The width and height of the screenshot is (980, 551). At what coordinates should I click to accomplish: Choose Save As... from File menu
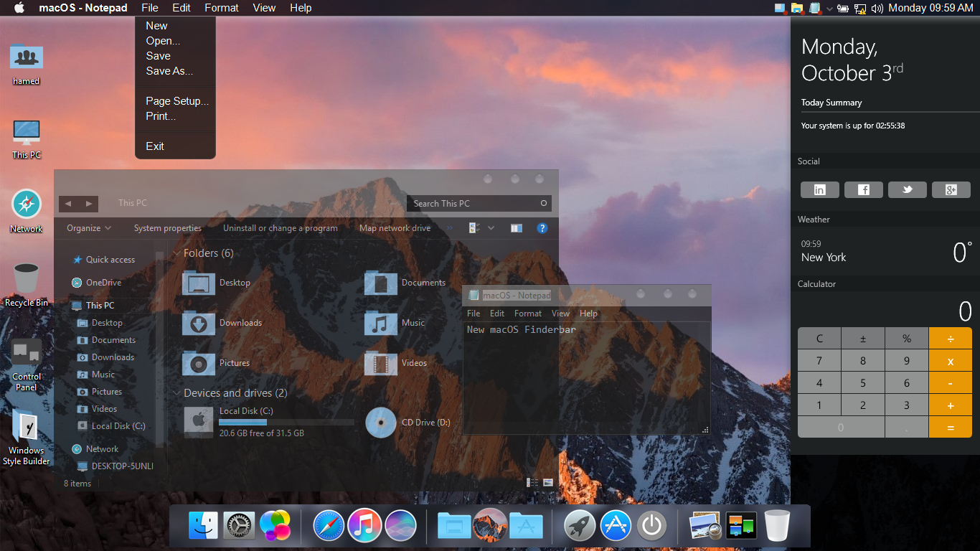[169, 71]
